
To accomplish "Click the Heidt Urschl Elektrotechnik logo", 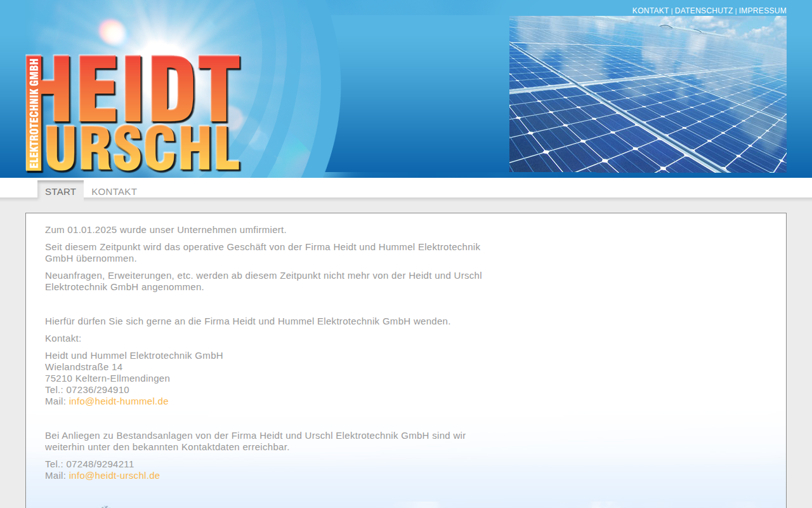I will pyautogui.click(x=133, y=114).
